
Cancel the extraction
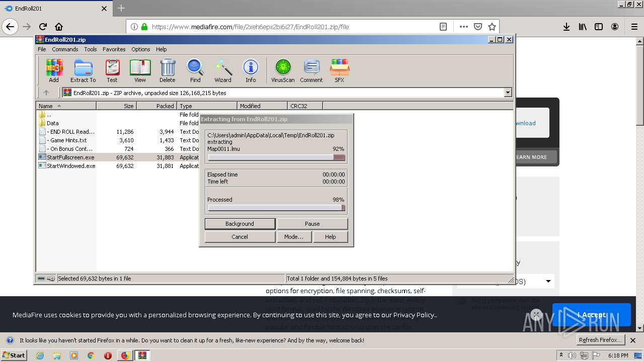tap(239, 237)
